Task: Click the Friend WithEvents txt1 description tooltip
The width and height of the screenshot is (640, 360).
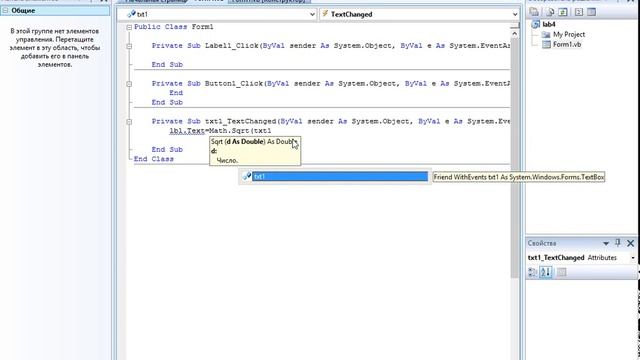Action: (519, 177)
